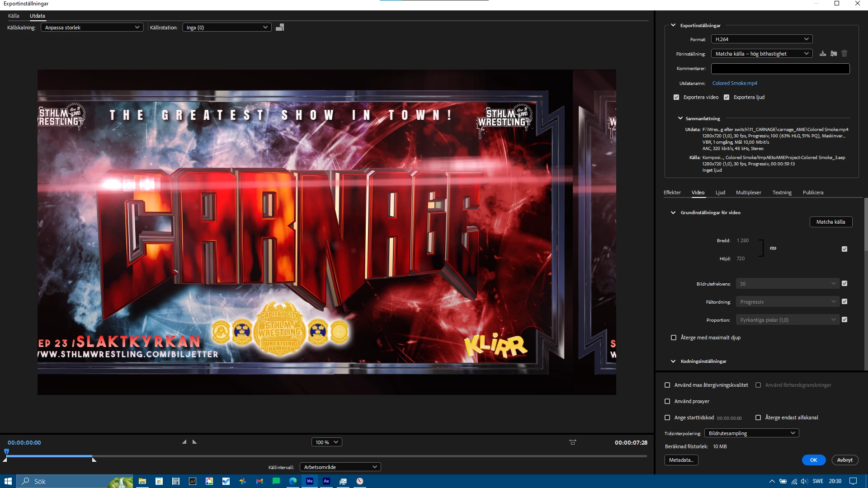Click the blue playhead on the timeline

coord(6,451)
